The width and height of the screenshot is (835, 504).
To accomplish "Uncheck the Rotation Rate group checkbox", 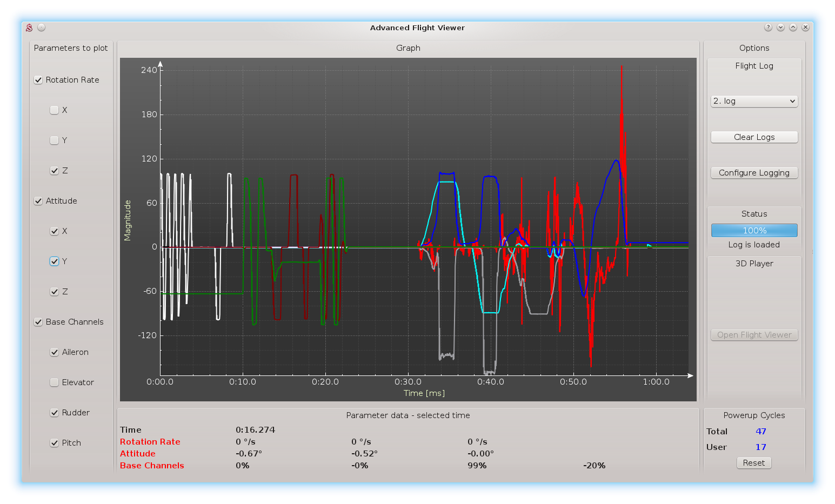I will pyautogui.click(x=38, y=80).
